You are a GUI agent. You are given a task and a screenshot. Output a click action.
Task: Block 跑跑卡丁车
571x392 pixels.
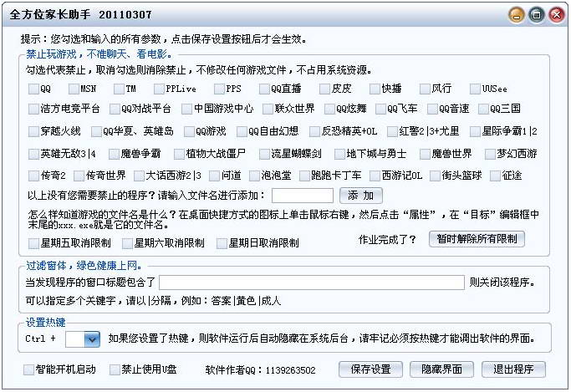pyautogui.click(x=304, y=176)
